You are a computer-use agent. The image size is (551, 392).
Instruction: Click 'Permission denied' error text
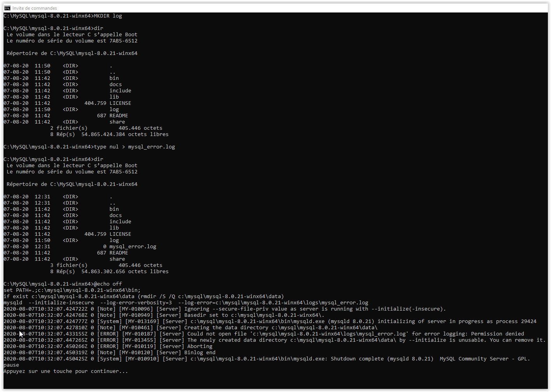pyautogui.click(x=498, y=334)
